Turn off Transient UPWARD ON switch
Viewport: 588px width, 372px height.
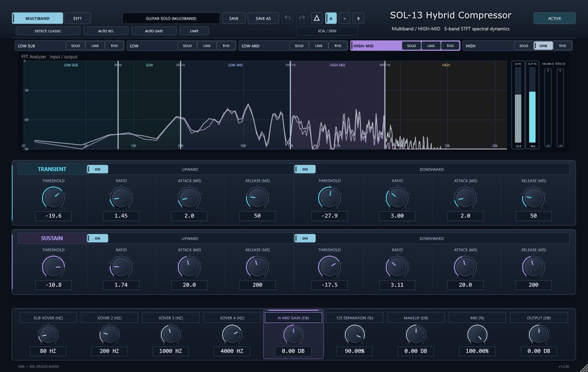point(98,169)
